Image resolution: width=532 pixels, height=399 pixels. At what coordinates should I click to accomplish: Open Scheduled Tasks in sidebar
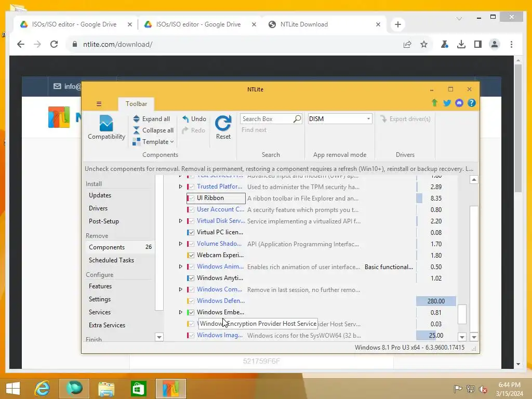tap(111, 260)
